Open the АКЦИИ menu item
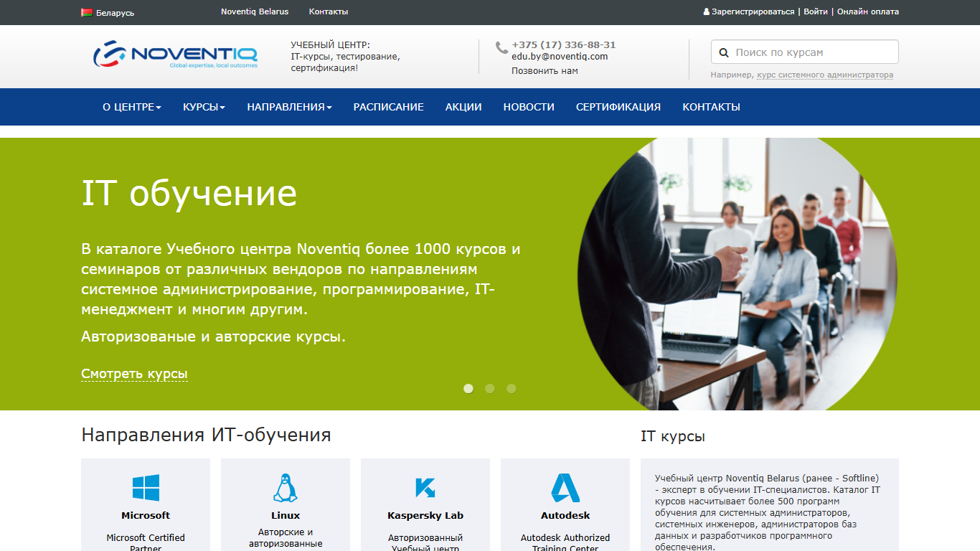This screenshot has width=980, height=551. 463,107
